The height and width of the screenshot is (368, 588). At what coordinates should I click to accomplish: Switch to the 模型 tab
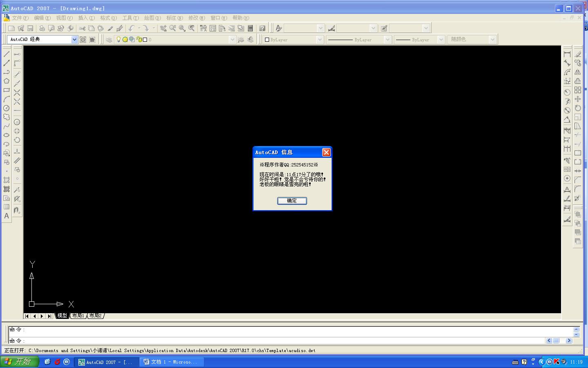[62, 316]
